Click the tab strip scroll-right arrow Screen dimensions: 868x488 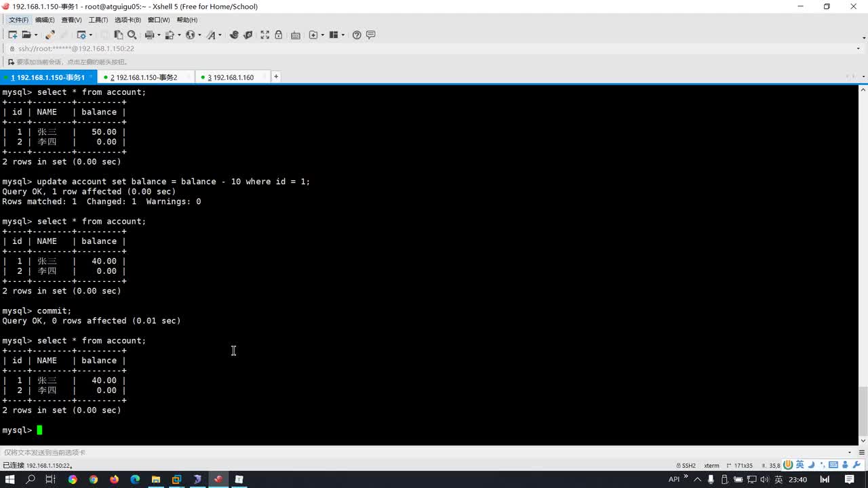pyautogui.click(x=853, y=77)
